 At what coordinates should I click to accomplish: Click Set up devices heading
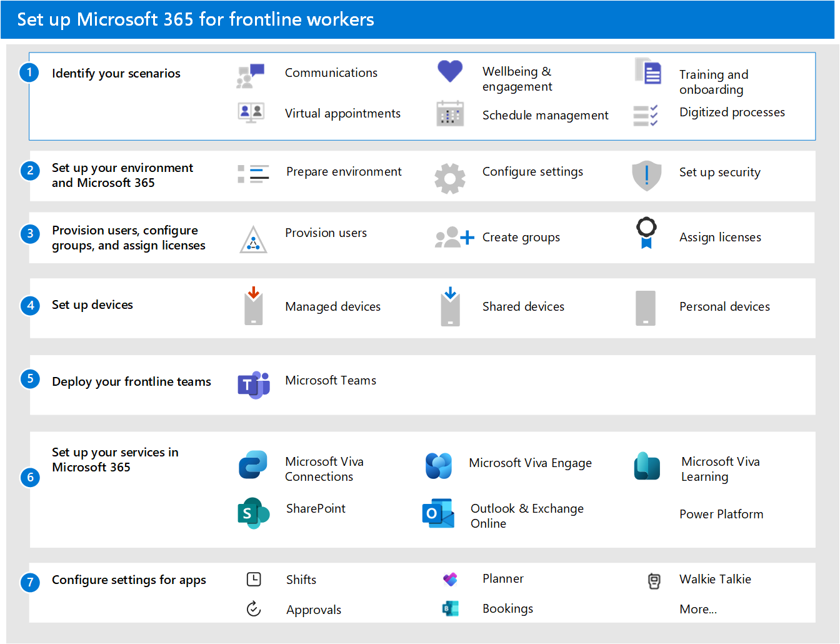(x=92, y=304)
